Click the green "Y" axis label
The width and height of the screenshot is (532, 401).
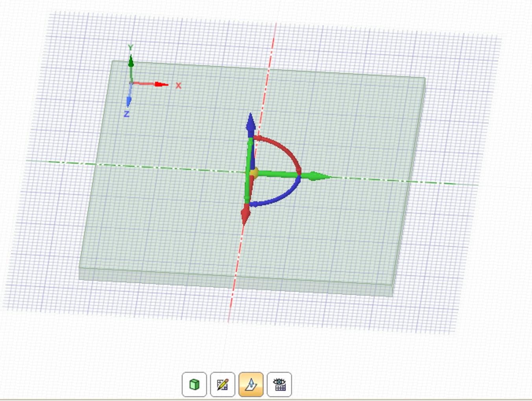(131, 48)
